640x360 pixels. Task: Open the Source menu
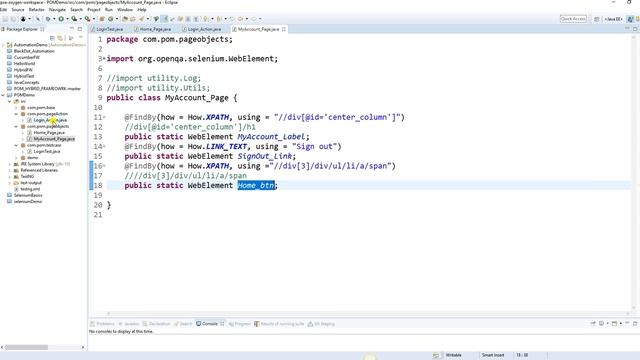(x=18, y=9)
